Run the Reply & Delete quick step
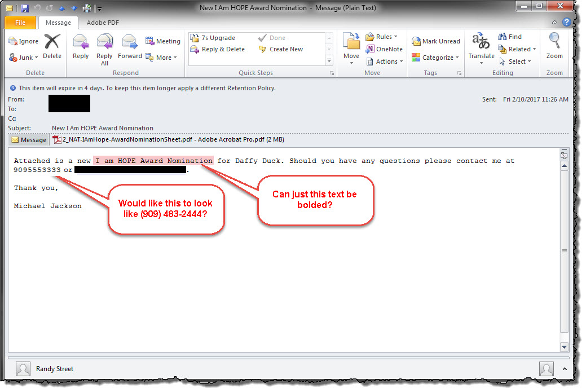The image size is (586, 392). click(218, 49)
